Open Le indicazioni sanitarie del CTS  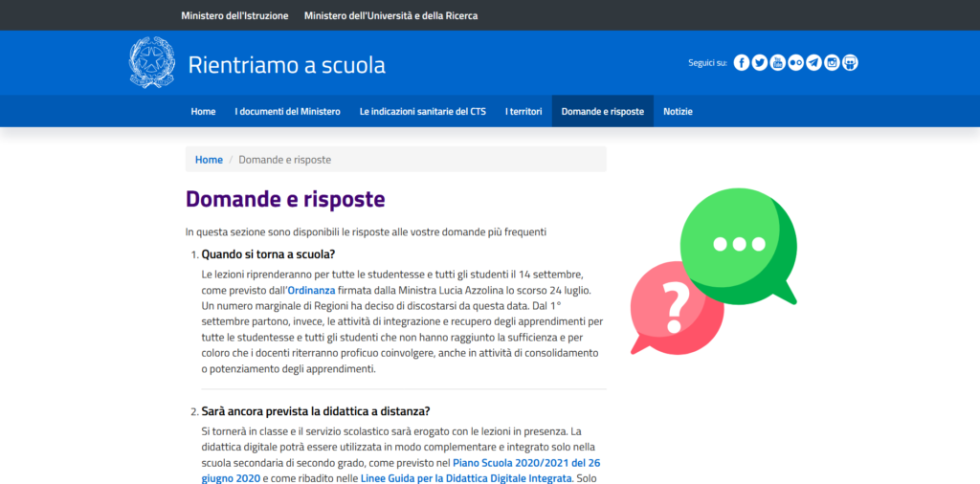(x=422, y=111)
